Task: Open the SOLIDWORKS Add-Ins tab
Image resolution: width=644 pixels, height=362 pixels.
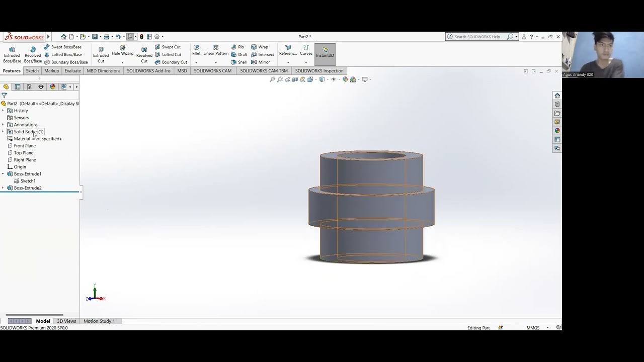Action: [x=148, y=71]
